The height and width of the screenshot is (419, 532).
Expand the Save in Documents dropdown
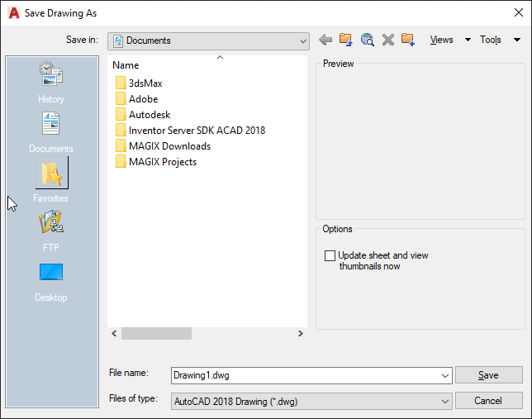(208, 41)
